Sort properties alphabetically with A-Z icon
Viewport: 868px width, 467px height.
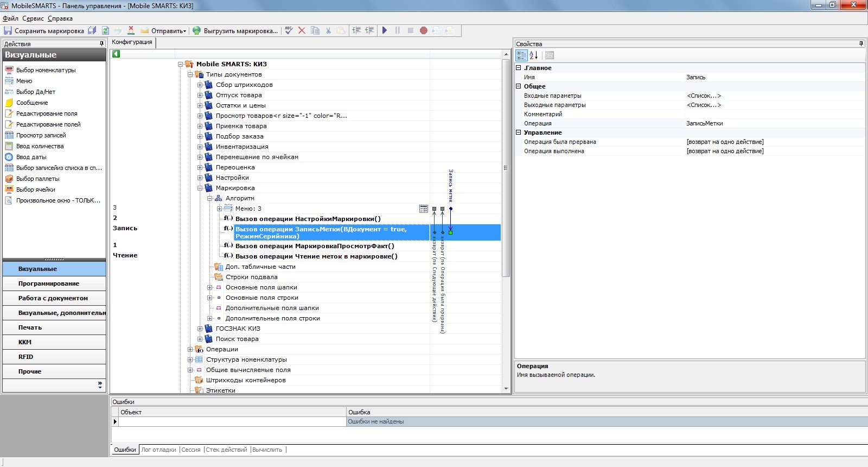[534, 55]
